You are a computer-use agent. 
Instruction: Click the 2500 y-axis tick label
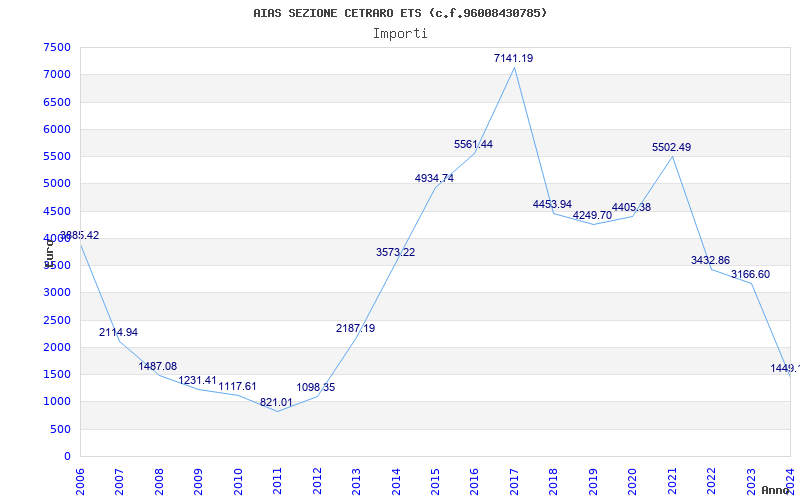coord(57,320)
